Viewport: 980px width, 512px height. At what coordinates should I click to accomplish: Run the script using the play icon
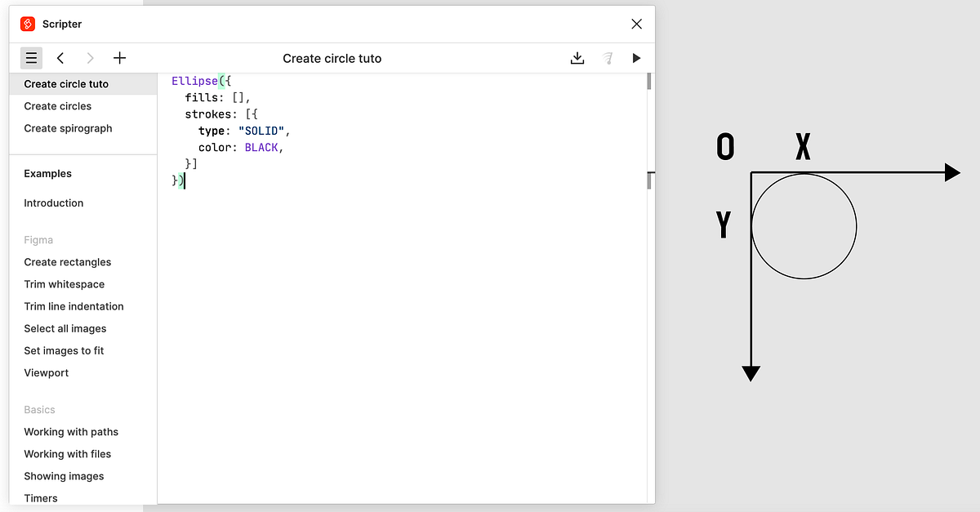tap(636, 58)
